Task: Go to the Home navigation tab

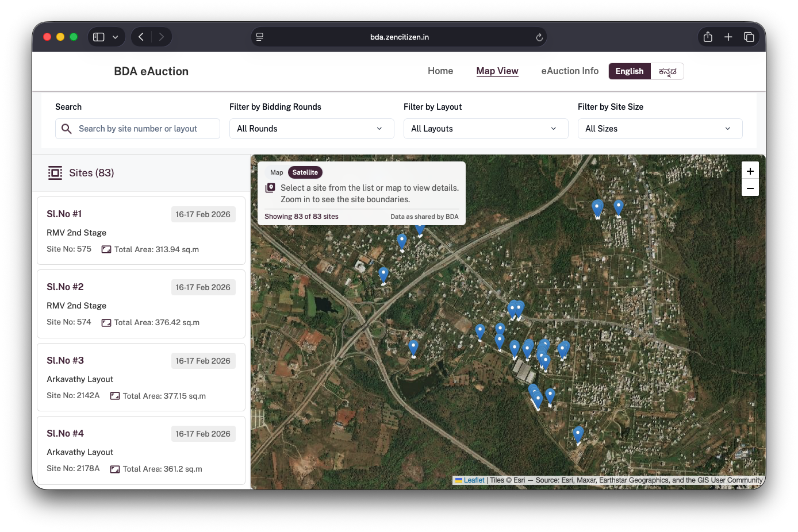Action: coord(440,71)
